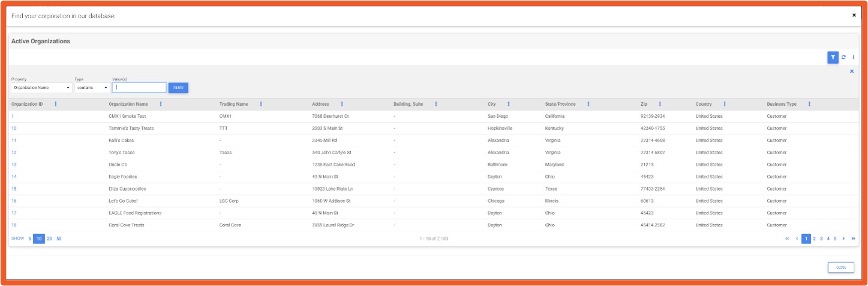Expand the Type 'contains' dropdown
Image resolution: width=868 pixels, height=286 pixels.
pos(92,88)
